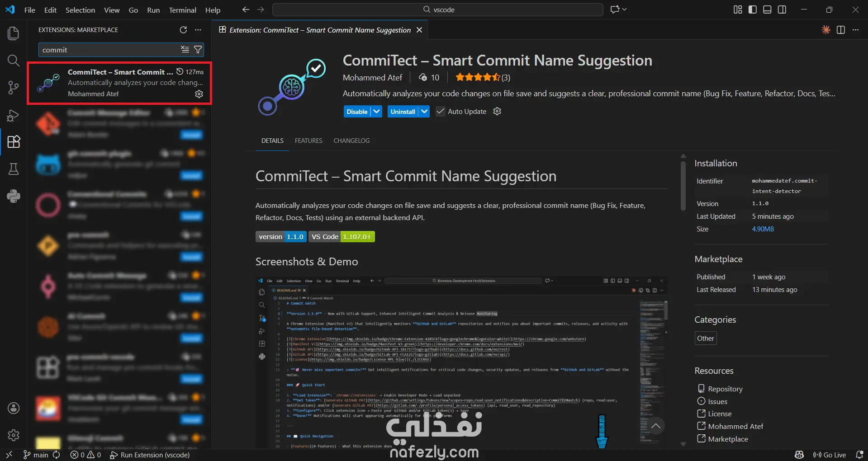Open the manage gear on CommiTect list item
This screenshot has height=461, width=868.
point(199,94)
